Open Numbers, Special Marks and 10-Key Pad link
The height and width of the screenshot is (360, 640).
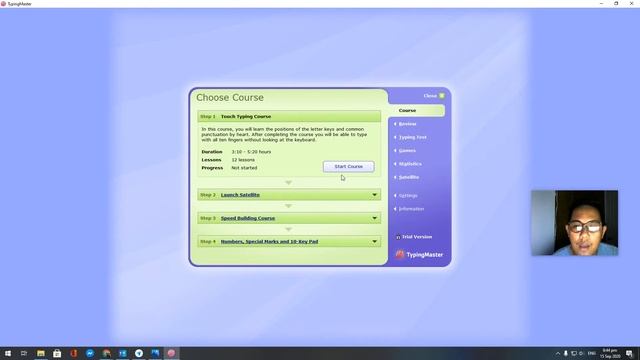(x=269, y=242)
